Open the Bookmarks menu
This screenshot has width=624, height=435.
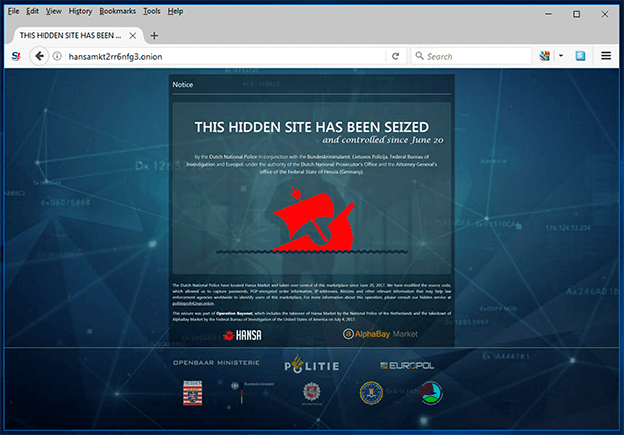pos(117,11)
